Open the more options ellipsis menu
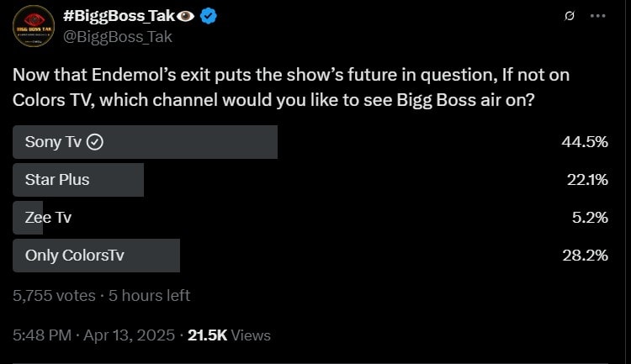Image resolution: width=631 pixels, height=364 pixels. click(x=597, y=17)
